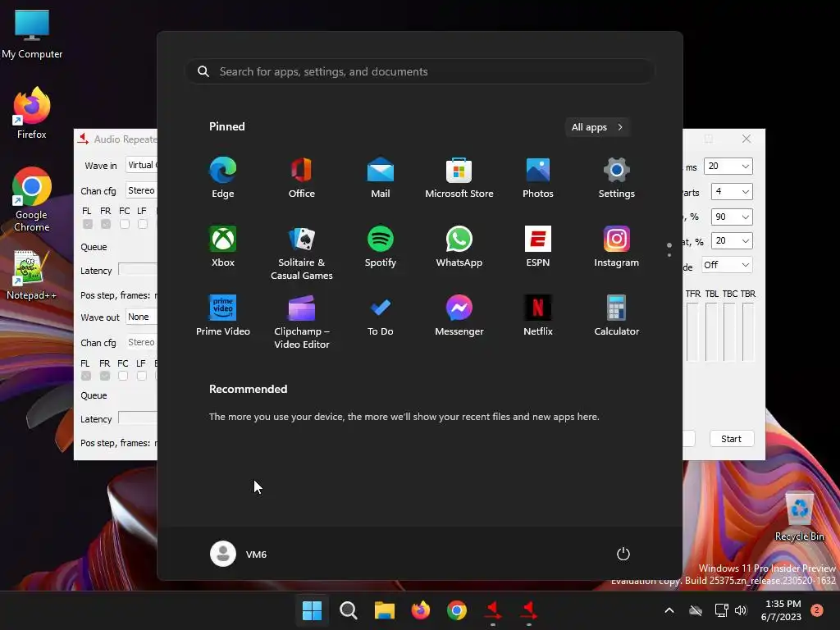This screenshot has width=840, height=630.
Task: Open the VM6 user account menu
Action: 239,554
